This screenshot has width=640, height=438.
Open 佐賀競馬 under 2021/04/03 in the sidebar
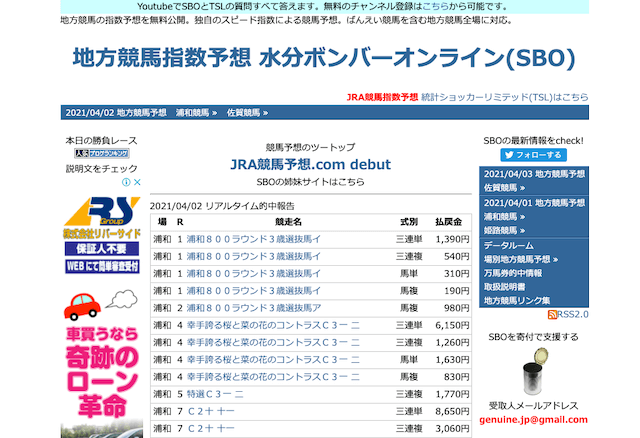504,188
